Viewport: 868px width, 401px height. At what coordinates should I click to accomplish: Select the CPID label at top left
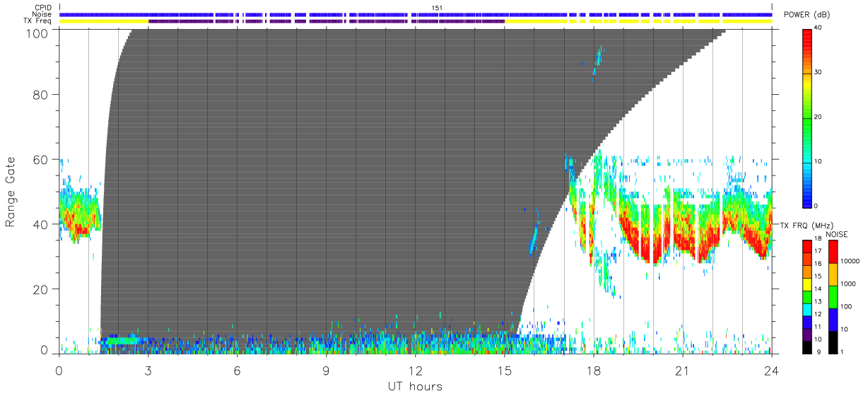(x=42, y=8)
